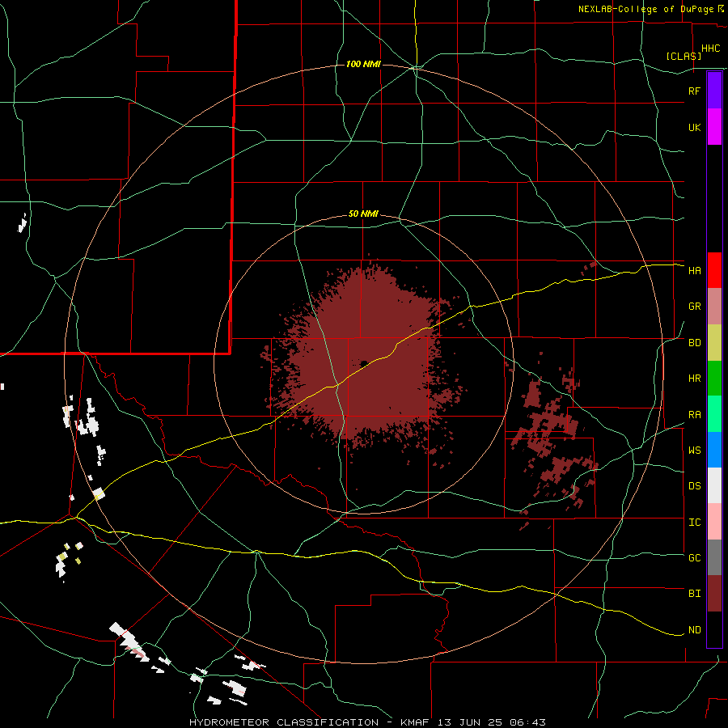Click the HR green legend swatch
The width and height of the screenshot is (728, 728).
point(714,379)
